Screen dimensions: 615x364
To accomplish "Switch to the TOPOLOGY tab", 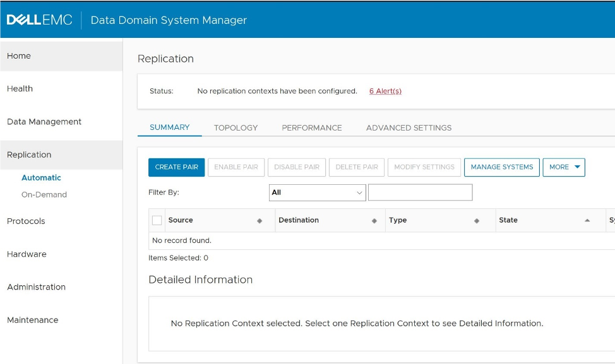I will pos(236,127).
